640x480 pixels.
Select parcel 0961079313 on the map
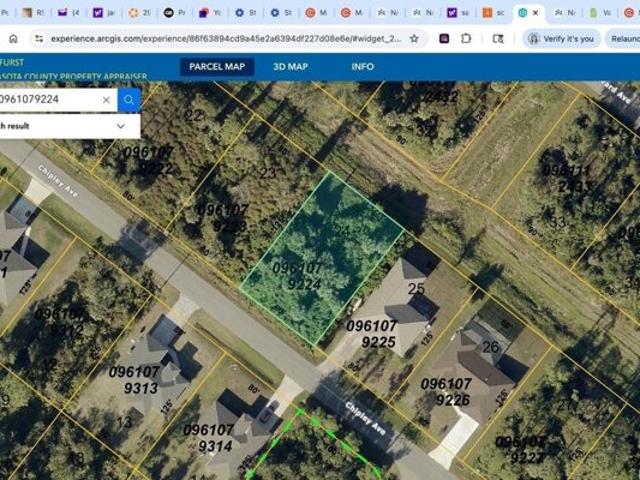(x=152, y=375)
